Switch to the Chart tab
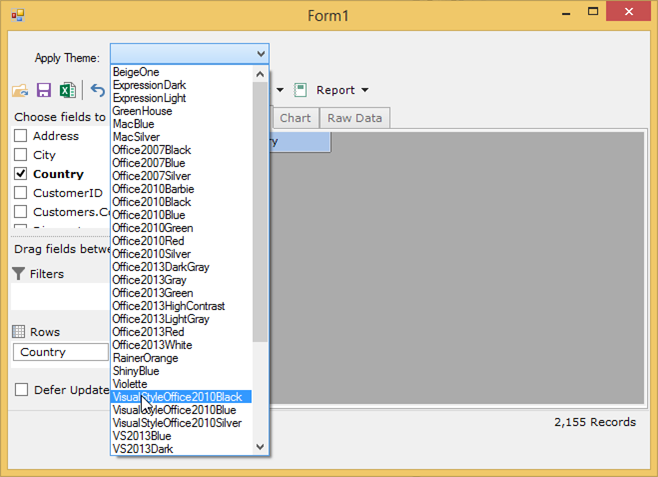This screenshot has height=477, width=658. [295, 118]
